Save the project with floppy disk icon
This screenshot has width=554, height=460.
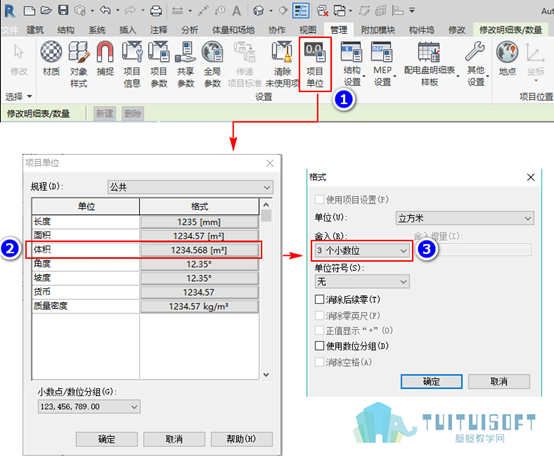[x=63, y=10]
